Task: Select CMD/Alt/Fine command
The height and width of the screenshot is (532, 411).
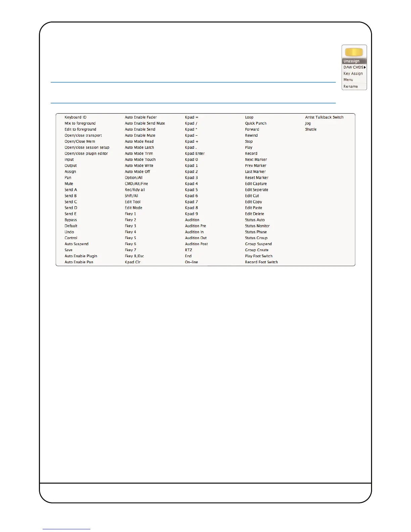Action: click(x=136, y=184)
